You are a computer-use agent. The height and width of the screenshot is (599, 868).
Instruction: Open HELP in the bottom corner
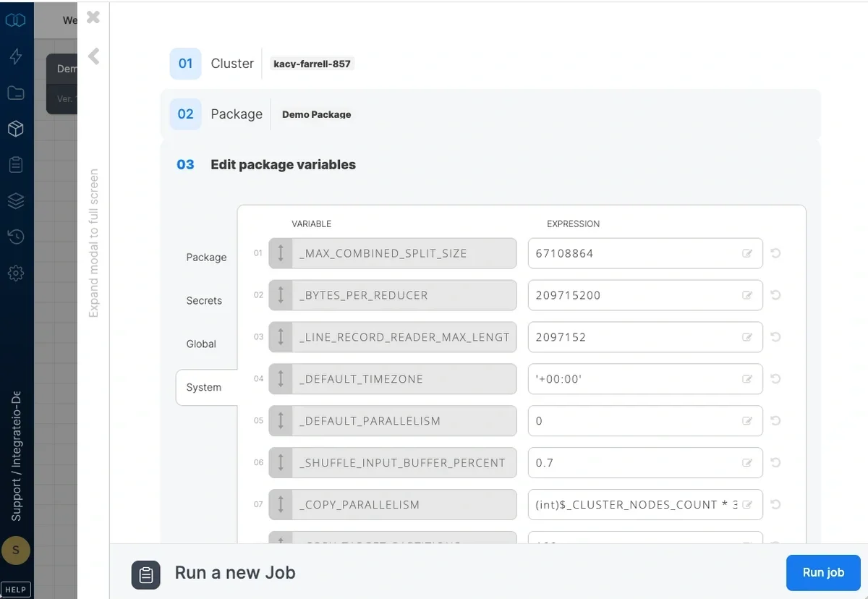(16, 589)
